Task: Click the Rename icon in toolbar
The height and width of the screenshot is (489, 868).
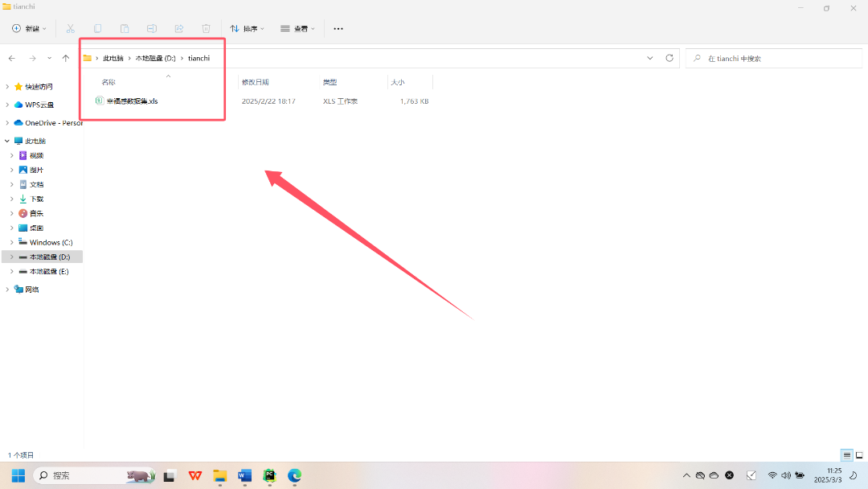Action: (152, 28)
